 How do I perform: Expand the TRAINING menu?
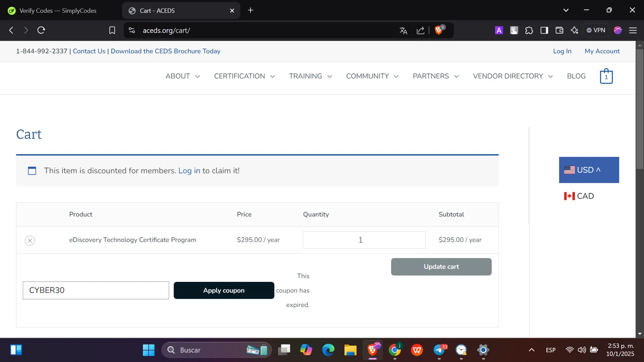click(x=310, y=76)
